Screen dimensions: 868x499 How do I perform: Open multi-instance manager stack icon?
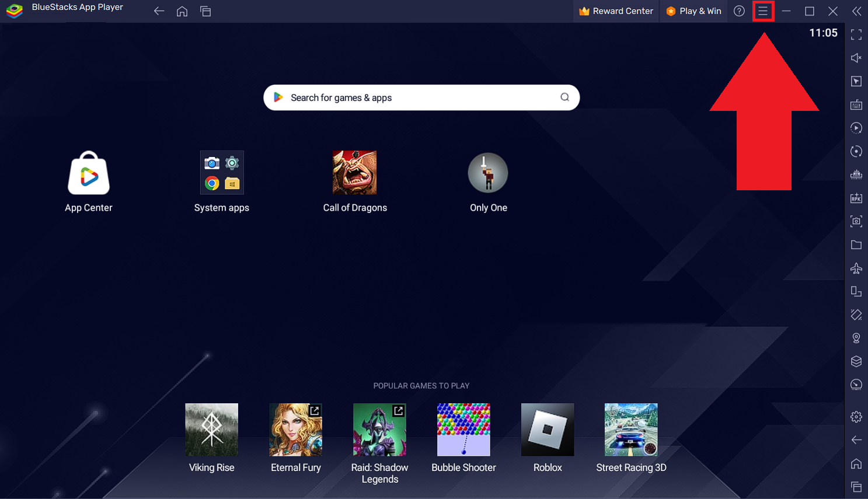click(856, 361)
